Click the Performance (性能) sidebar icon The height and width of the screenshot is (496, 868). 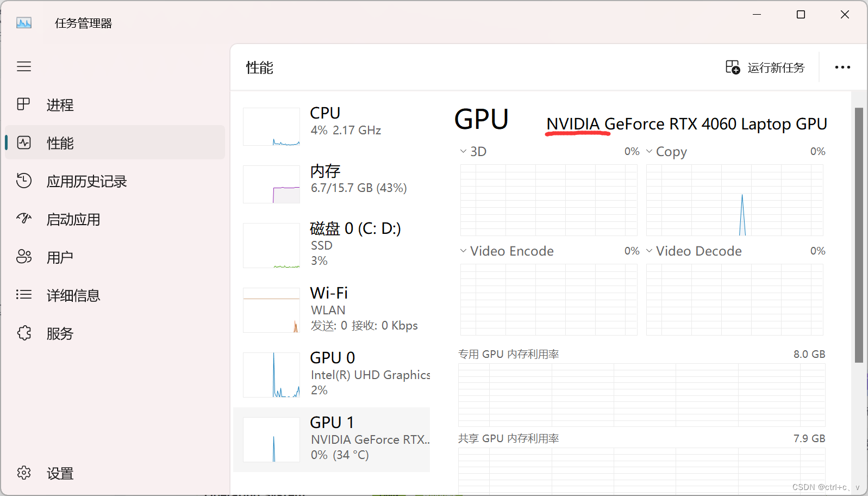coord(24,142)
